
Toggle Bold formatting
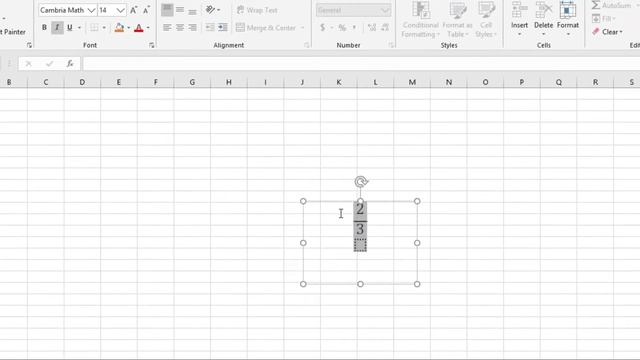coord(44,28)
